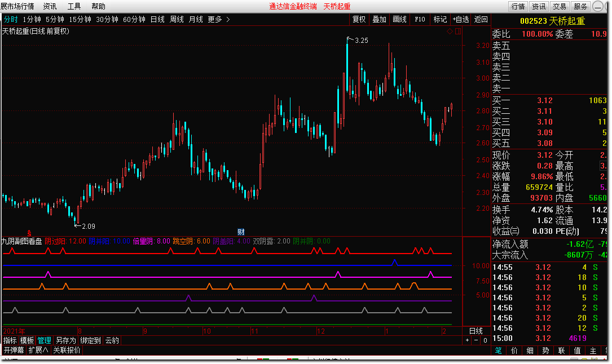Click the 行情 button at top right
Viewport: 612px width, 364px height.
(x=518, y=6)
